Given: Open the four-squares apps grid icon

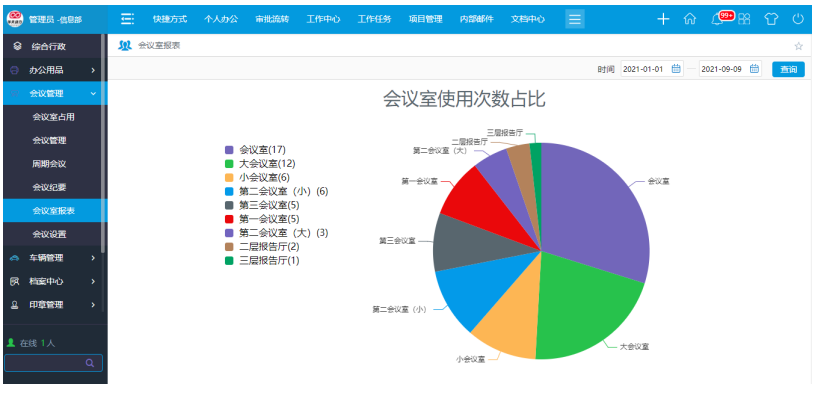Looking at the screenshot, I should 744,19.
